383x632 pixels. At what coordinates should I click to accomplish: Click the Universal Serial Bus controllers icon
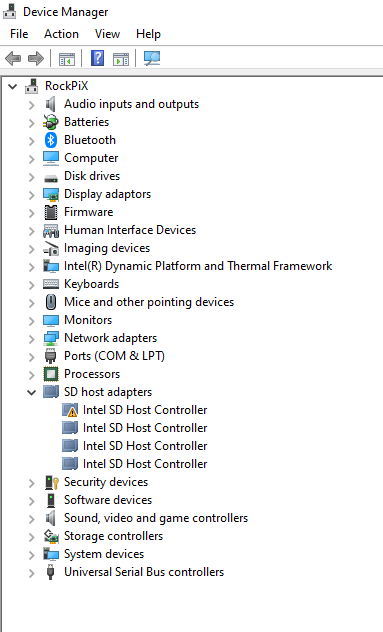[x=50, y=572]
